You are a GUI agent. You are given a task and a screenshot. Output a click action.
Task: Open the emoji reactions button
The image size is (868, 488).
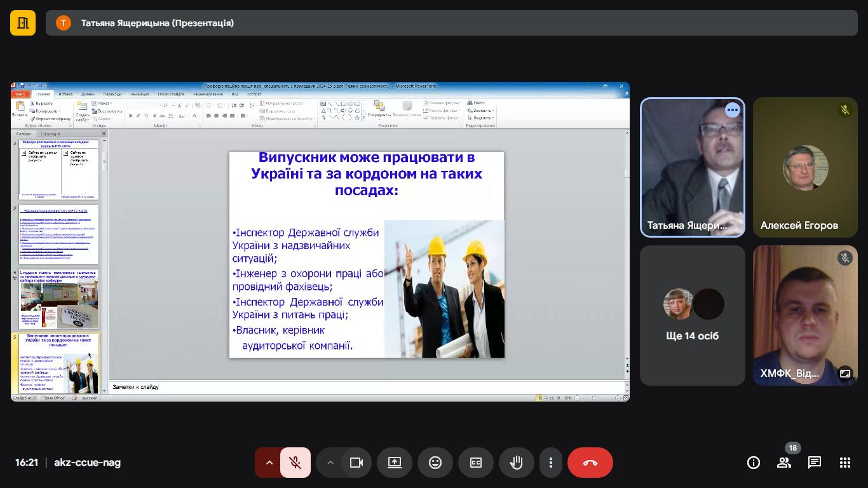coord(435,463)
